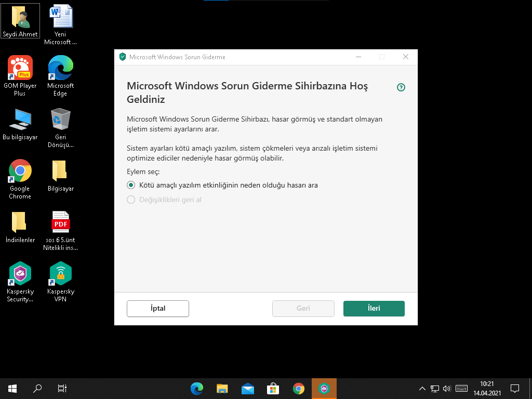Open the Yeni Microsoft Word document icon
Viewport: 532px width, 399px height.
(x=60, y=24)
